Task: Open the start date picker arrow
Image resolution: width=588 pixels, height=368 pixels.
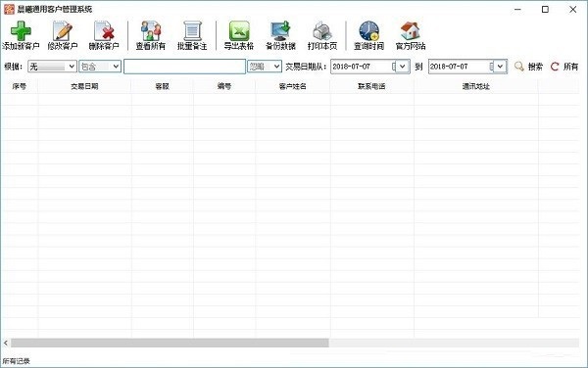Action: coord(403,67)
